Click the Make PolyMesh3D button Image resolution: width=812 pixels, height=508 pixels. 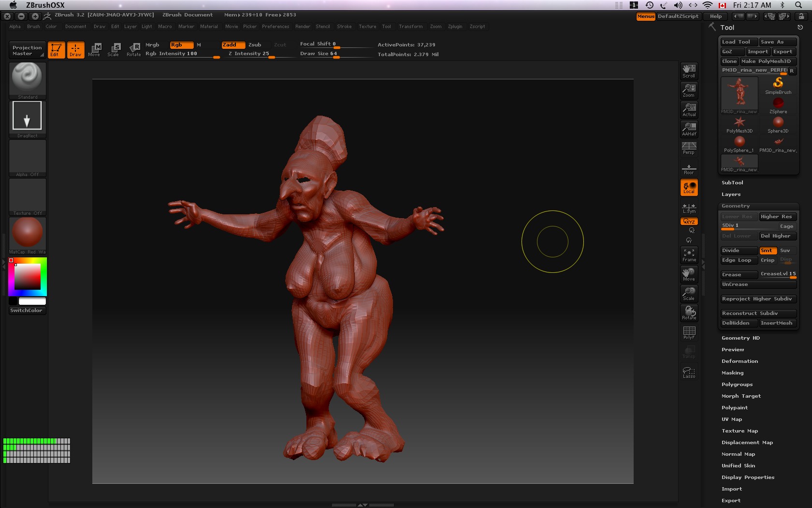pos(768,61)
